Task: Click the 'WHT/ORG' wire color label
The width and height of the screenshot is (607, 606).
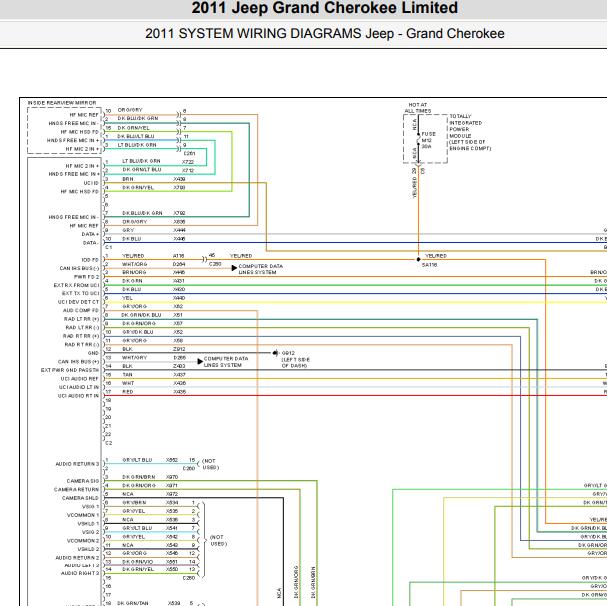Action: 134,264
